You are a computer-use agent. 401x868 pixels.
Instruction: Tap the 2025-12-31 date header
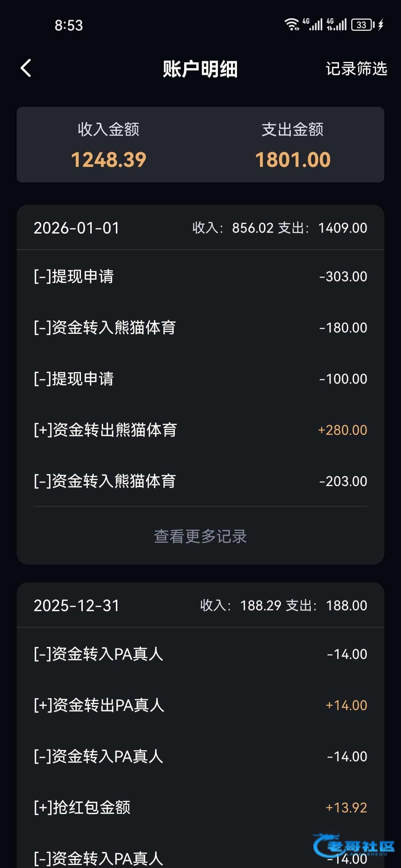(x=76, y=605)
